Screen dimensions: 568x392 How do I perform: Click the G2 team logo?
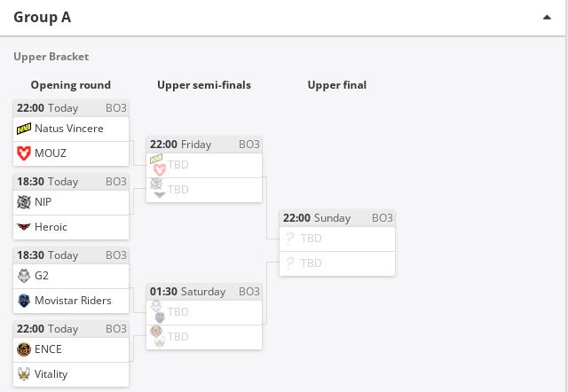point(24,276)
